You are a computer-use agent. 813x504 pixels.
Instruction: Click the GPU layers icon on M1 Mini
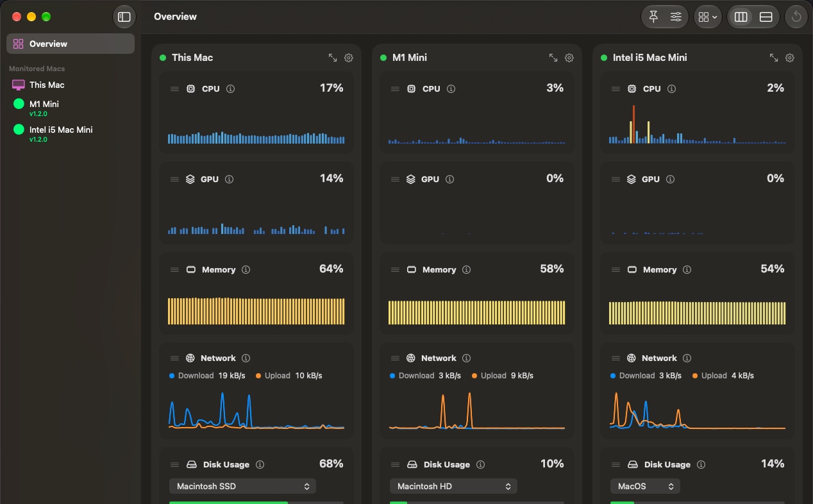[411, 180]
